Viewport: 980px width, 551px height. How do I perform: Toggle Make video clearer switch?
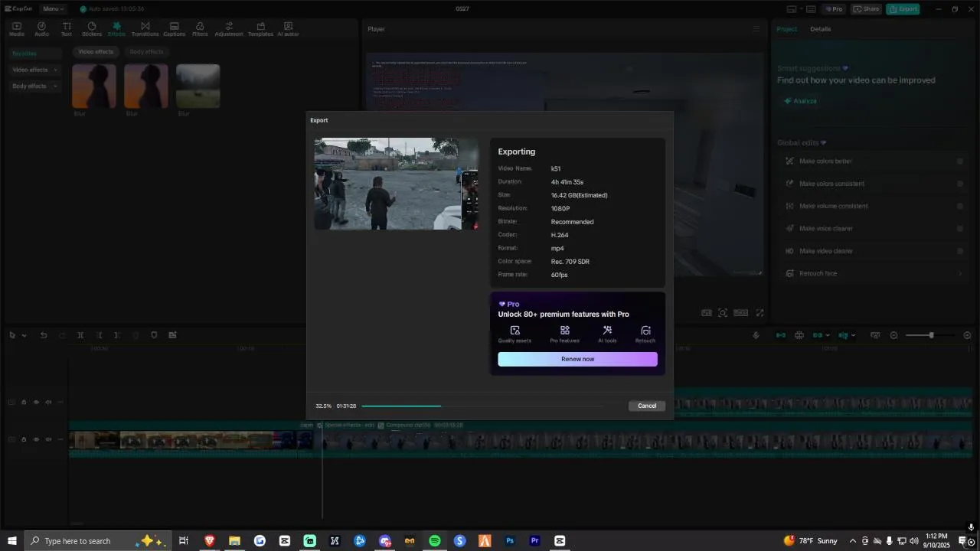click(959, 251)
